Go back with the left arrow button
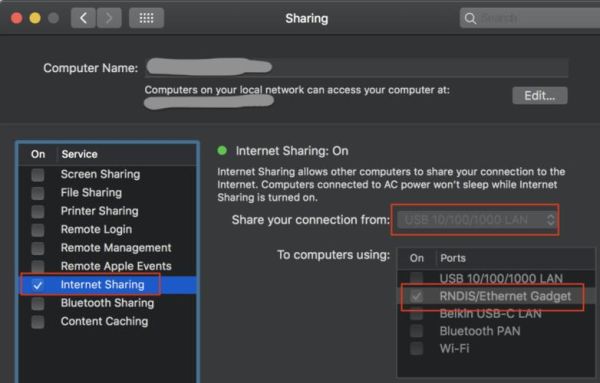This screenshot has width=600, height=383. click(x=83, y=18)
